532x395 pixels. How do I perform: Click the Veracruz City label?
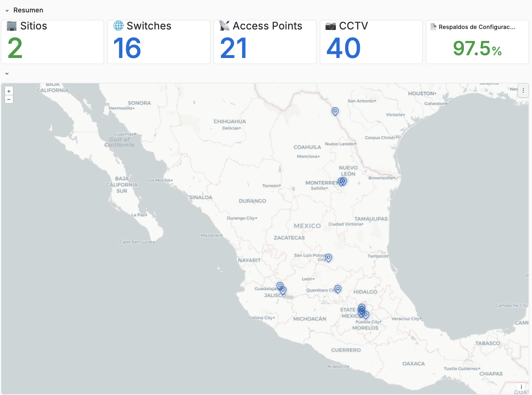pyautogui.click(x=406, y=319)
